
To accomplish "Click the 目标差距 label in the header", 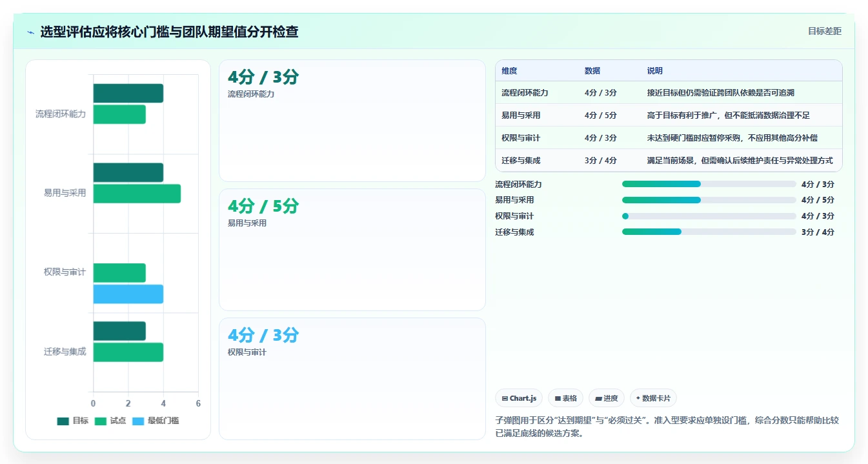I will [x=824, y=31].
